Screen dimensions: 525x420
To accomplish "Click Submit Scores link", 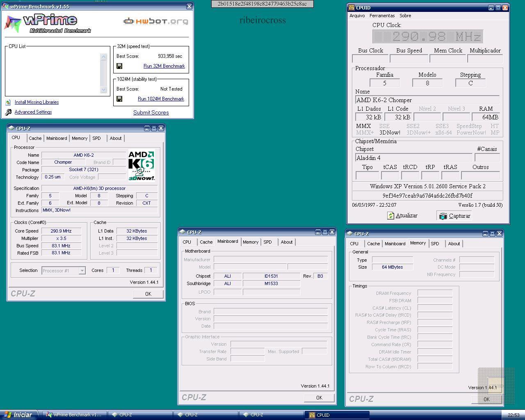I will 151,112.
